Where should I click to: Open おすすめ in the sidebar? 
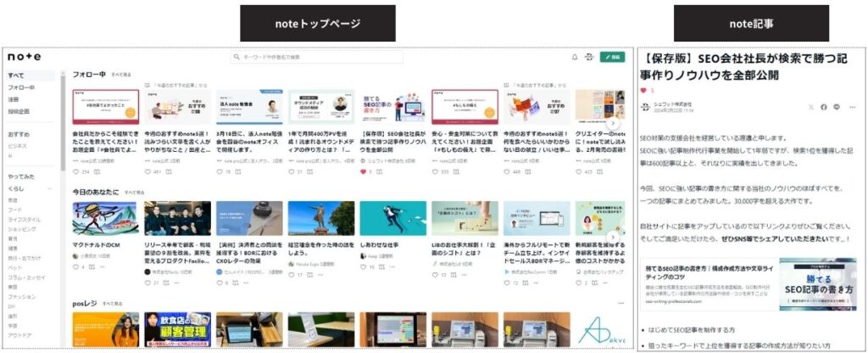pyautogui.click(x=19, y=134)
